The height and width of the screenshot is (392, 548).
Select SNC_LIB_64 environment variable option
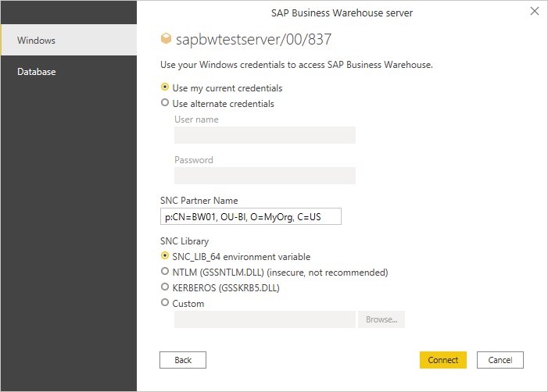(165, 255)
